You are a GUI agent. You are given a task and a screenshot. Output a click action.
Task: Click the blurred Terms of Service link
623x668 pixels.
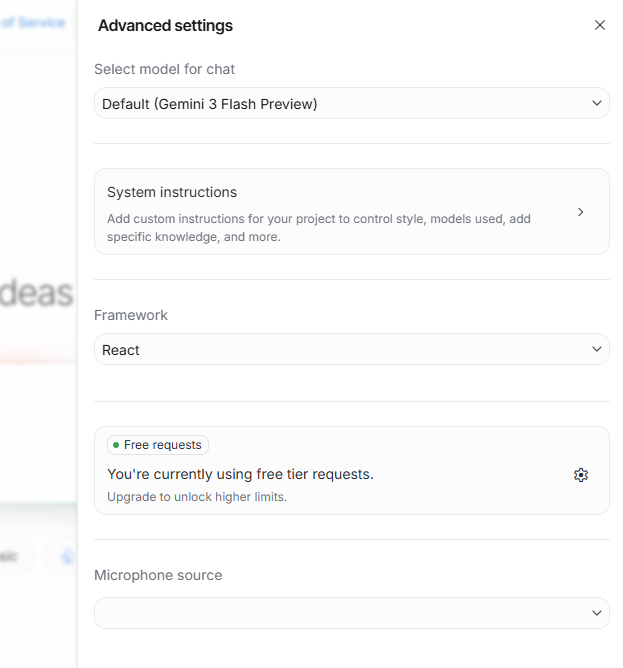[33, 22]
